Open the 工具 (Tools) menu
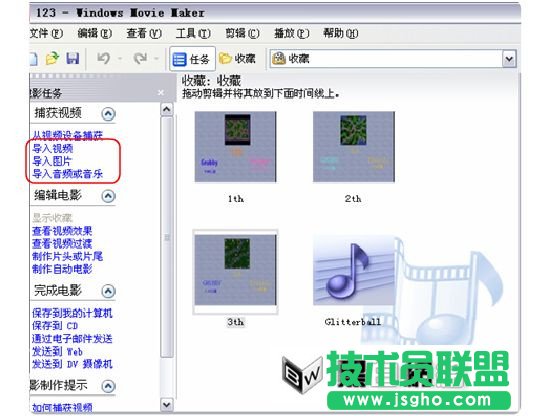Screen dimensions: 554x416 click(193, 34)
